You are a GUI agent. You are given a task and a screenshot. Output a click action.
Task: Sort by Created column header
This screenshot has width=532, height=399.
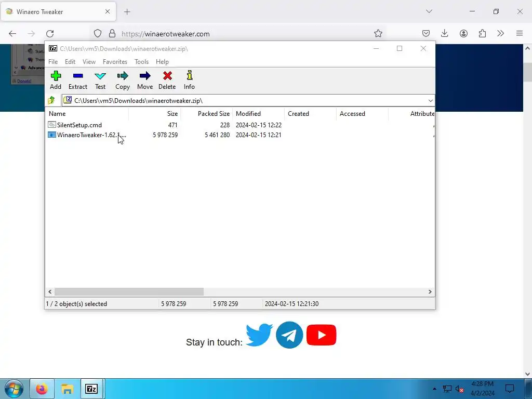coord(311,114)
